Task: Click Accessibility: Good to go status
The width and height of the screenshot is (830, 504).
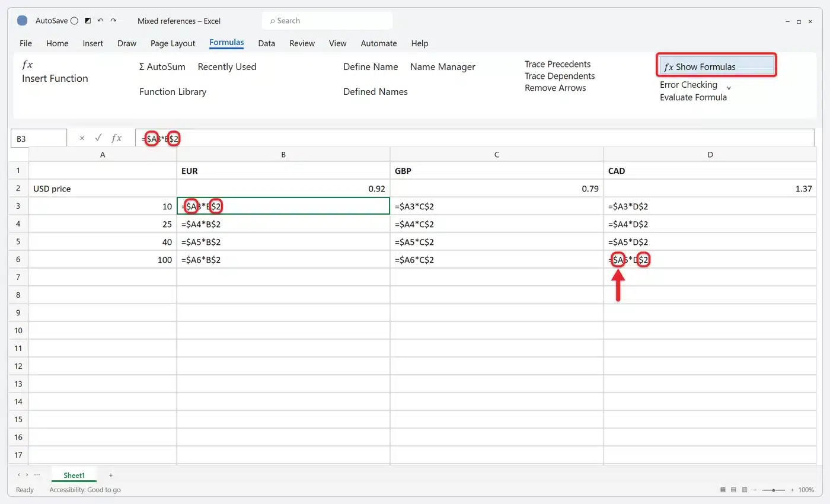Action: (x=85, y=490)
